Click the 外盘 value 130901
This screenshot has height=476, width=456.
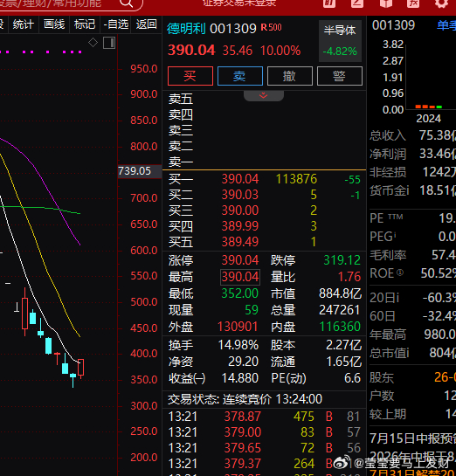coord(238,327)
